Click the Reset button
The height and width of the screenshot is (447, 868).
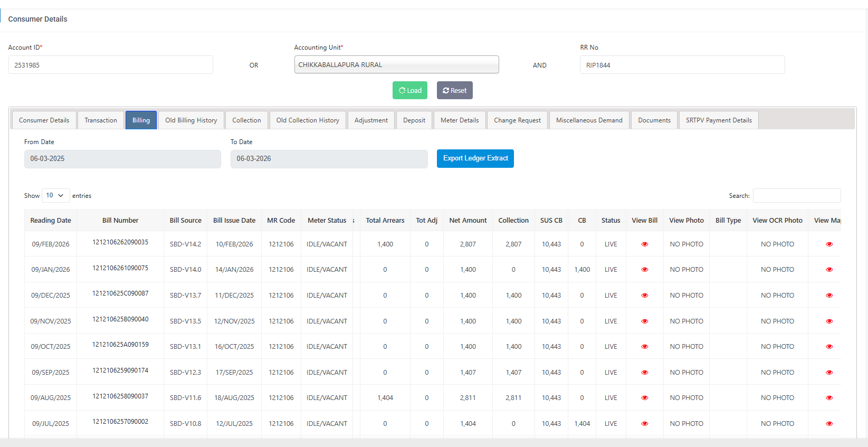click(454, 90)
